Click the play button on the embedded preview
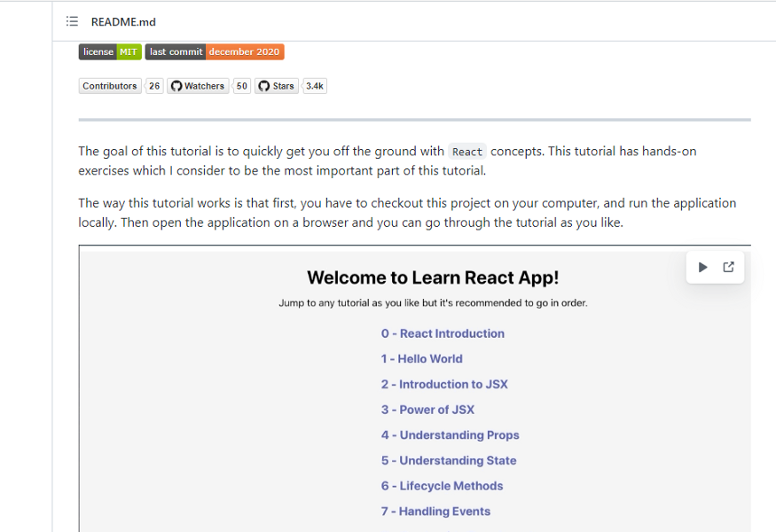Screen dimensions: 776x532 pyautogui.click(x=702, y=267)
